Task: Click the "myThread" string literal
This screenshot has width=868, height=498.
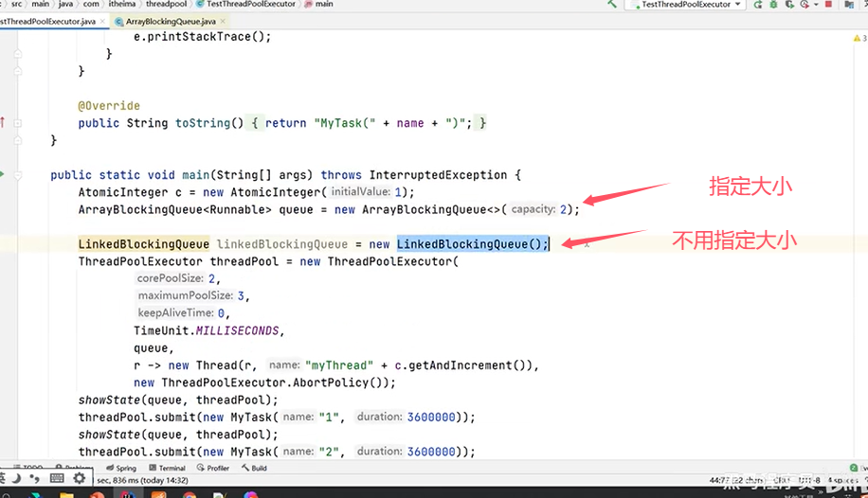Action: click(339, 365)
